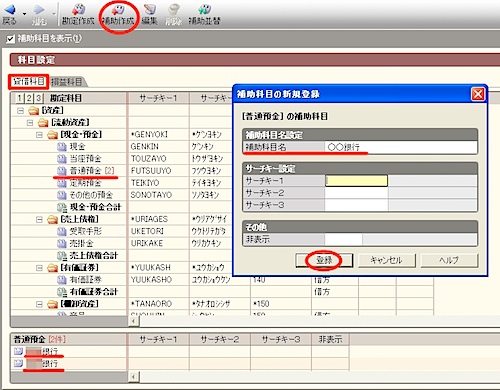Click the 補助並替 toolbar icon

[x=204, y=9]
